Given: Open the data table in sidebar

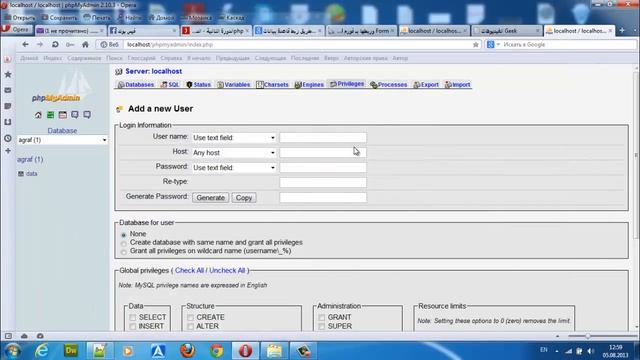Looking at the screenshot, I should [31, 174].
